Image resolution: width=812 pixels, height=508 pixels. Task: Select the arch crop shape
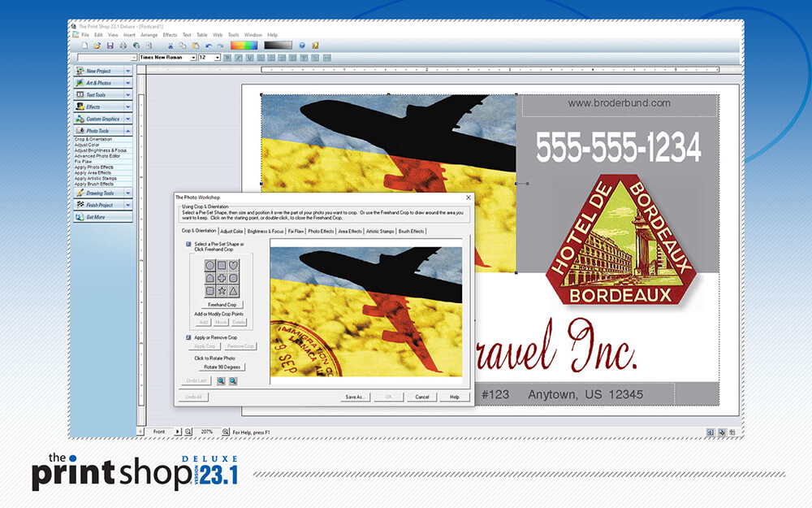pyautogui.click(x=209, y=278)
